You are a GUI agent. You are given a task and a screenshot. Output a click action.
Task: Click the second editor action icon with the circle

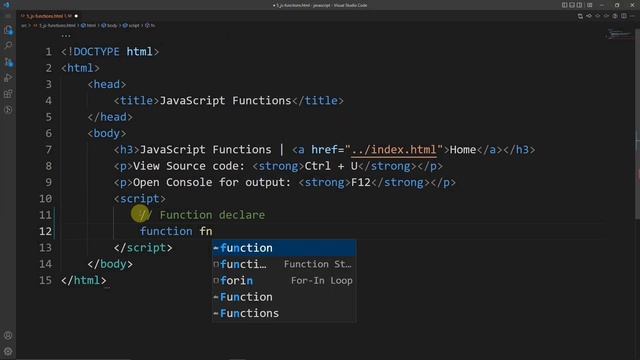589,16
